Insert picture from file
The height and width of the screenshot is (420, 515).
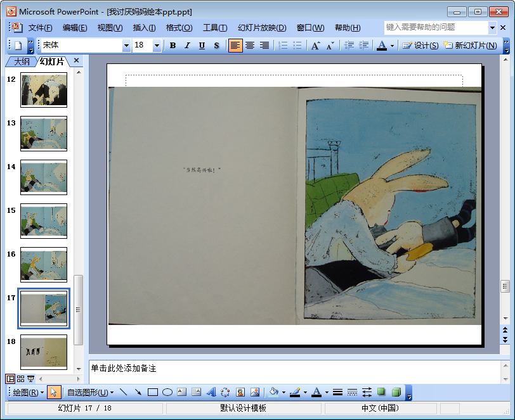(x=255, y=392)
